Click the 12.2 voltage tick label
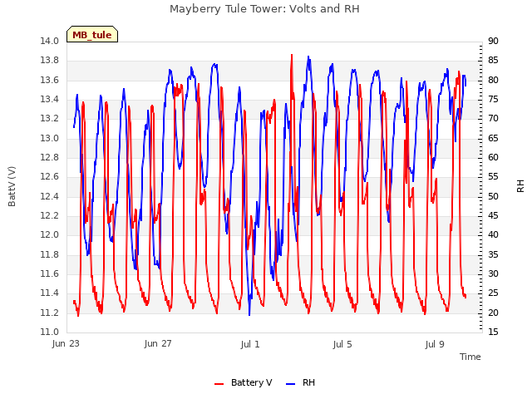Screen dimensions: 532x399 [x=50, y=215]
